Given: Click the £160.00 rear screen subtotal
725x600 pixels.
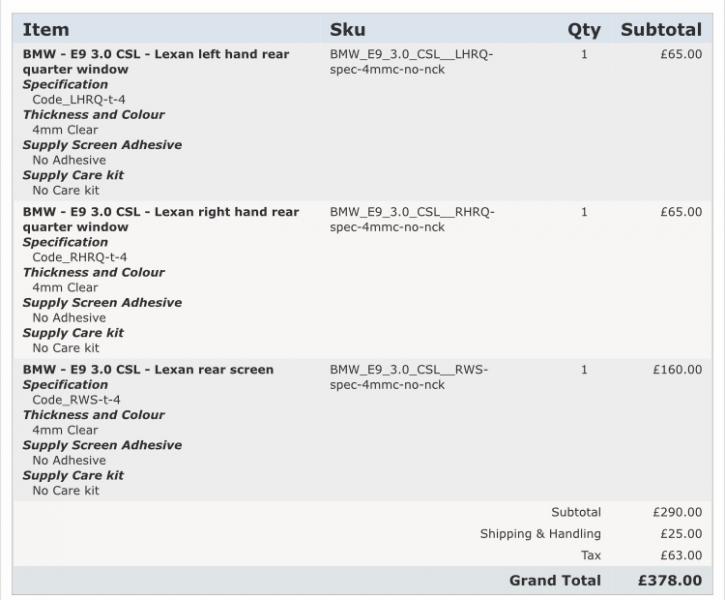Looking at the screenshot, I should (677, 370).
